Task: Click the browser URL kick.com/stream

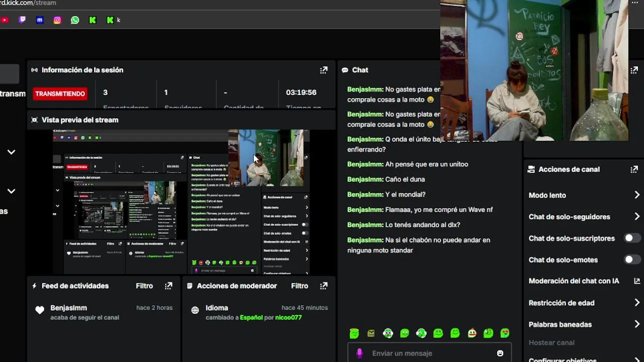Action: point(28,3)
